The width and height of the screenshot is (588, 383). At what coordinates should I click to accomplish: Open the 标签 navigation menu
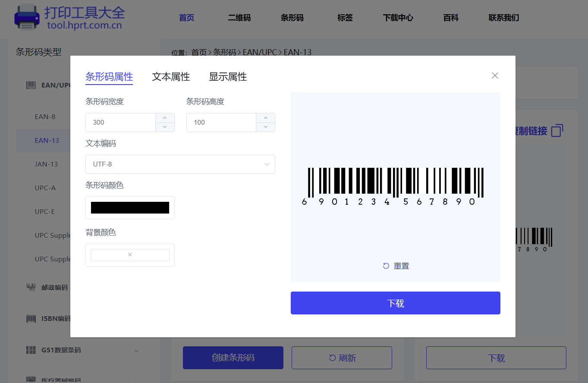pos(345,18)
